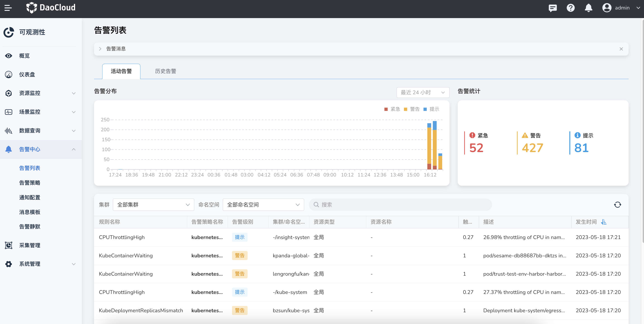
Task: Click the 警告 level badge in bzsun row
Action: click(x=239, y=310)
